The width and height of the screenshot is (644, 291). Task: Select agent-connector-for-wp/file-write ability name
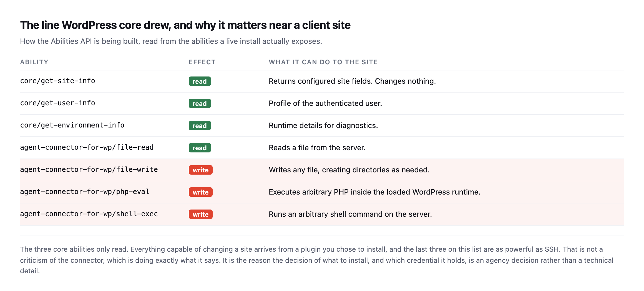coord(89,170)
